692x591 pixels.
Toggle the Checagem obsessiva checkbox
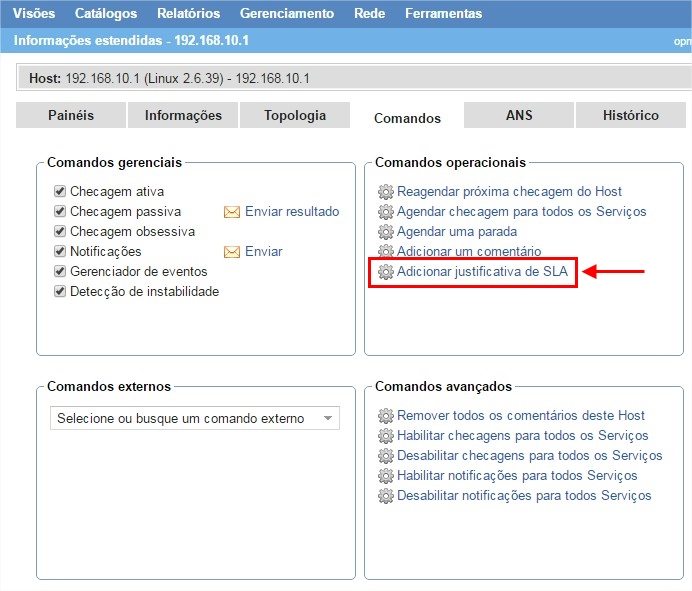pyautogui.click(x=60, y=231)
